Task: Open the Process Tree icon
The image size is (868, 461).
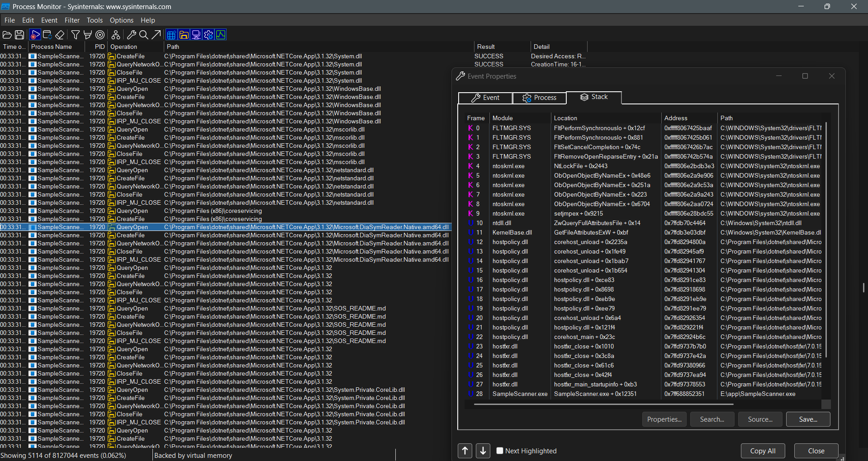Action: coord(116,35)
